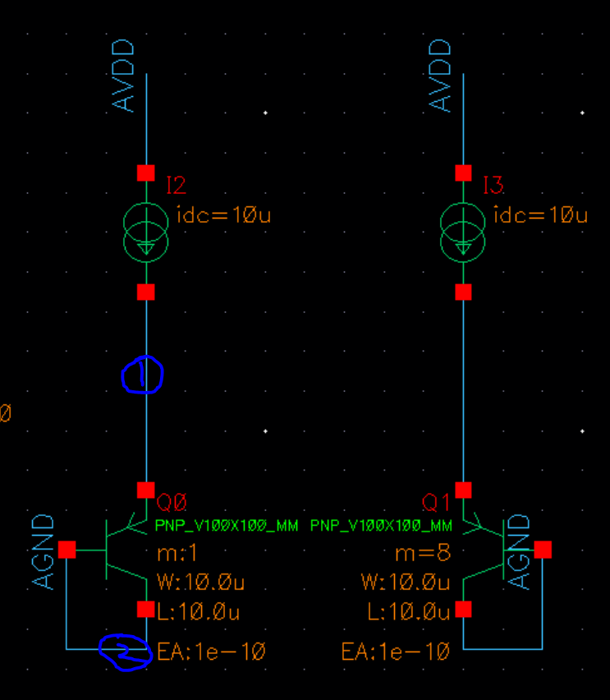Select the wire between I3 and Q1 emitter

[x=463, y=390]
